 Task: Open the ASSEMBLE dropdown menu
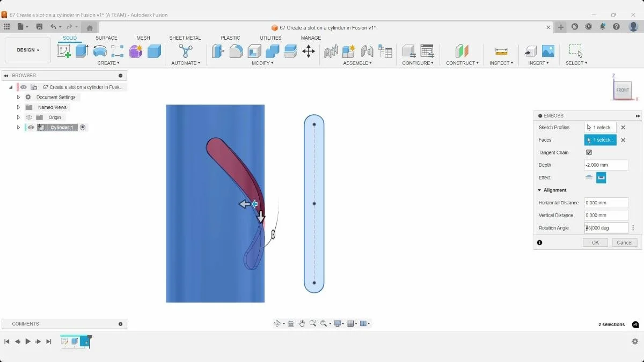pyautogui.click(x=357, y=63)
